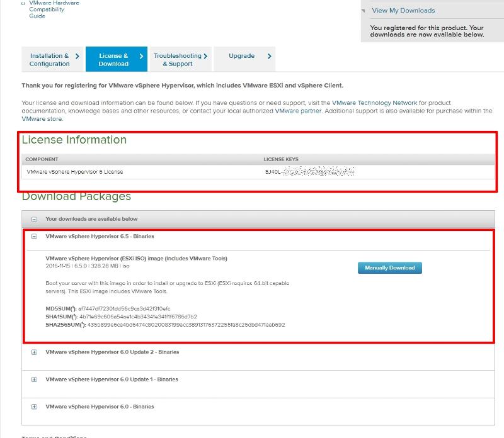Click the Manually Download button
The image size is (504, 438).
[x=389, y=268]
